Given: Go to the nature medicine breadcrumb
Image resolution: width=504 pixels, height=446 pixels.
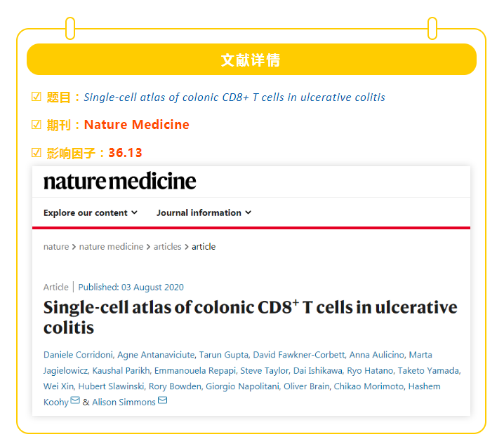Looking at the screenshot, I should (x=111, y=247).
